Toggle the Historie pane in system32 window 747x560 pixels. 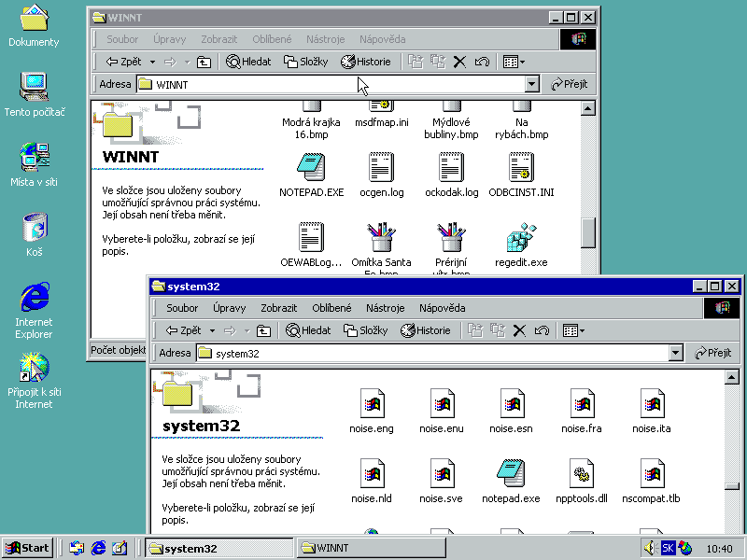point(426,330)
